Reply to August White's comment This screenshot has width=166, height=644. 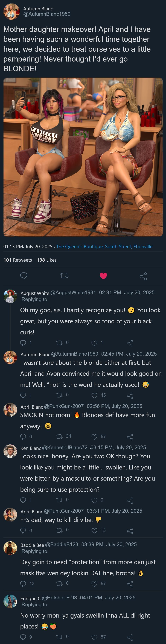[x=23, y=343]
